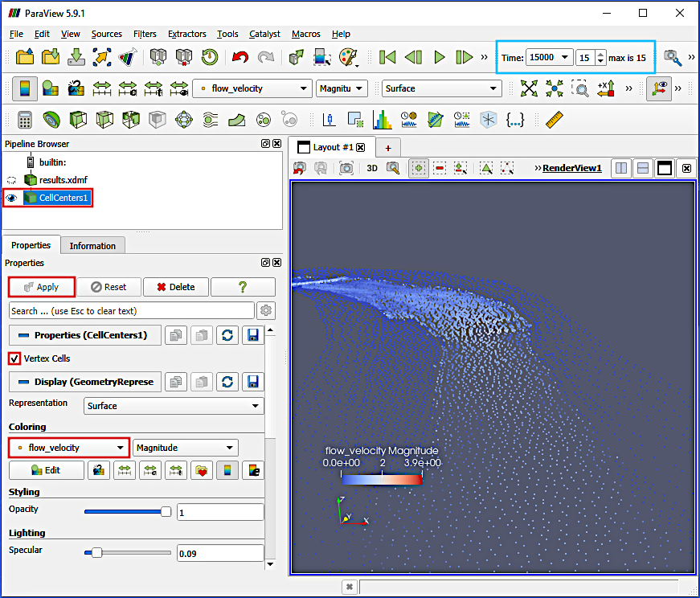Open the Color Map Editor
Viewport: 700px width, 598px height.
click(x=24, y=88)
